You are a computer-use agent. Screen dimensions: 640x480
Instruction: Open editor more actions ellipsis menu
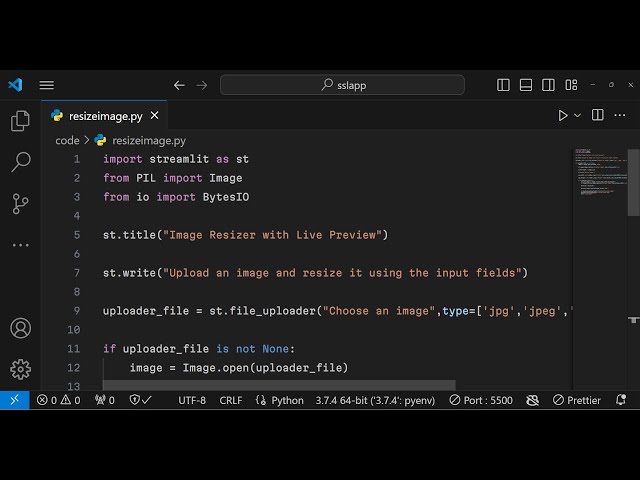coord(621,115)
